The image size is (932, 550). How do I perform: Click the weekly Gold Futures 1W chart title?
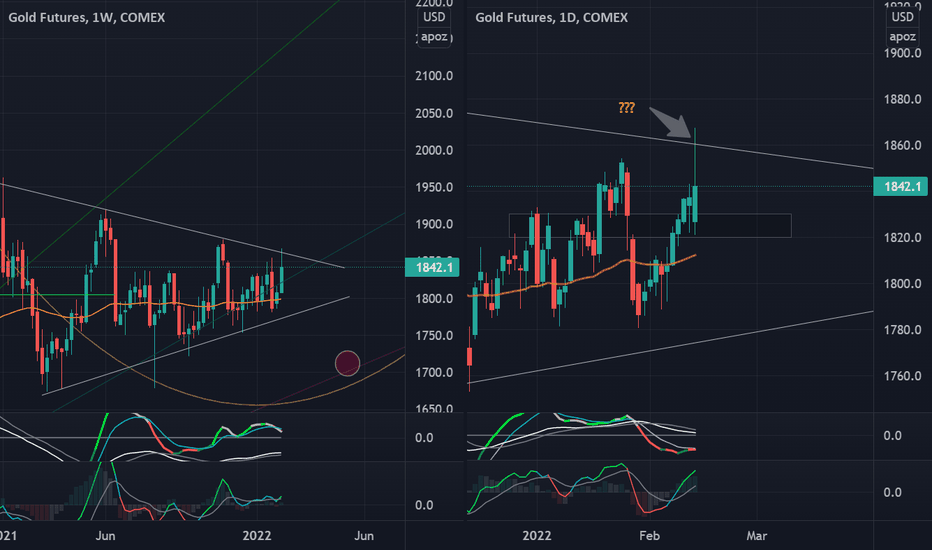(87, 18)
